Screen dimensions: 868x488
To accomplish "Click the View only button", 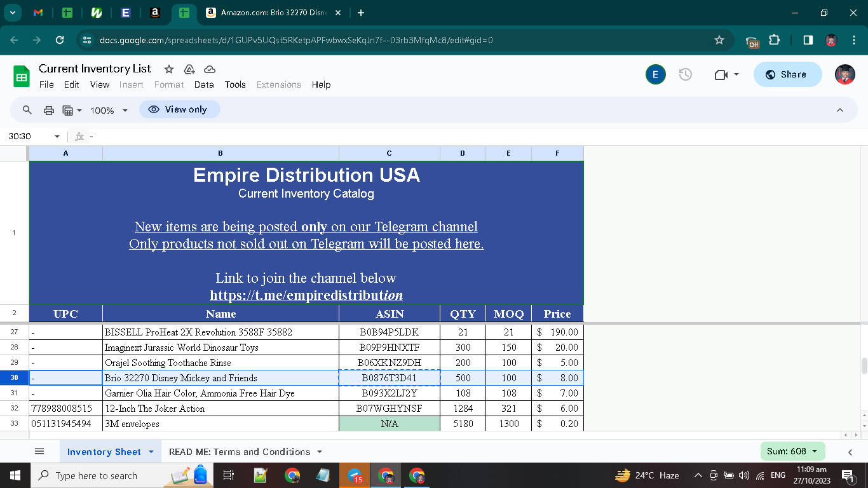I will coord(179,109).
